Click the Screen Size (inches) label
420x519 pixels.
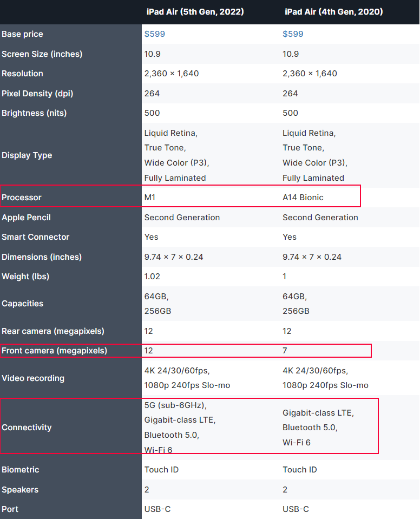(x=42, y=54)
